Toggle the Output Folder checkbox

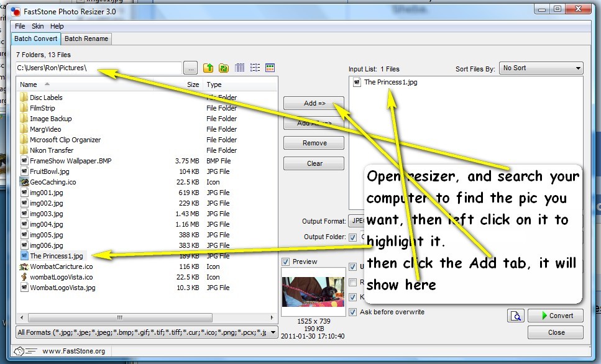click(x=353, y=237)
